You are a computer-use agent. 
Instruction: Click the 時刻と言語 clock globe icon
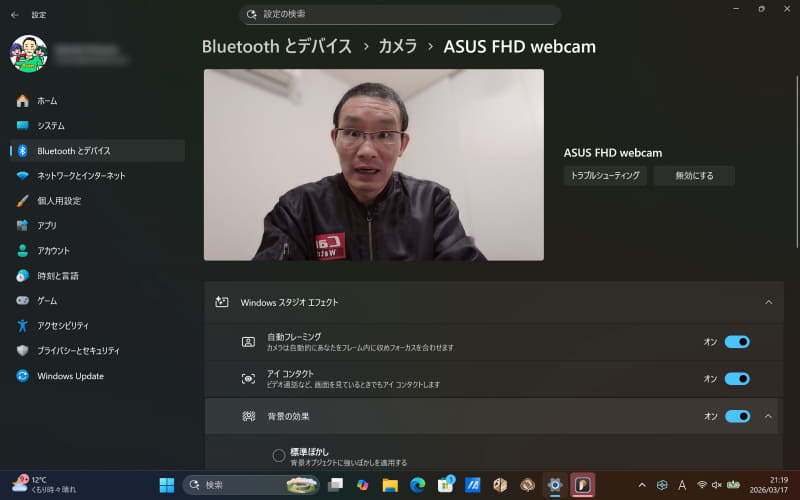[x=22, y=276]
